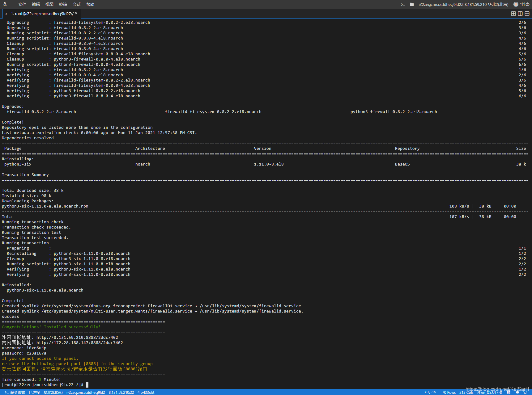Image resolution: width=532 pixels, height=395 pixels.
Task: Click 4lsvf33okt in status bar
Action: pos(146,392)
